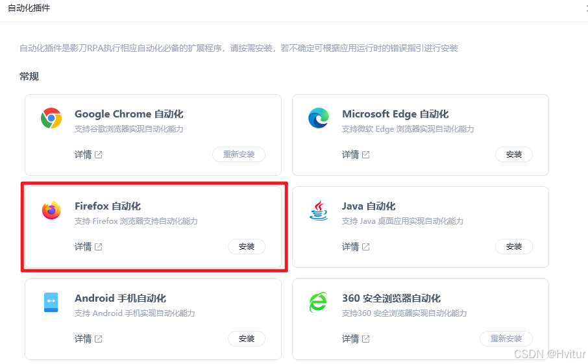Image resolution: width=588 pixels, height=364 pixels.
Task: Open 详情 link for 360 安全浏览器自动化
Action: tap(350, 339)
